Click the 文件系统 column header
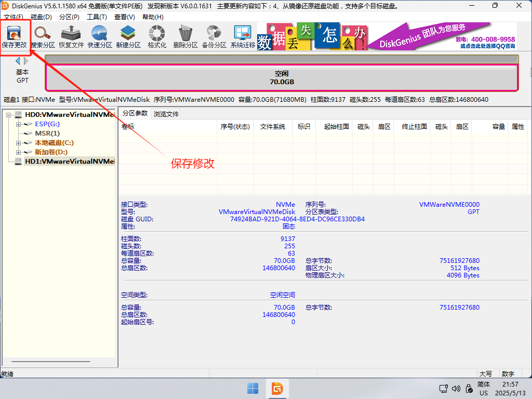Screen dimensions: 532x399 click(273, 127)
